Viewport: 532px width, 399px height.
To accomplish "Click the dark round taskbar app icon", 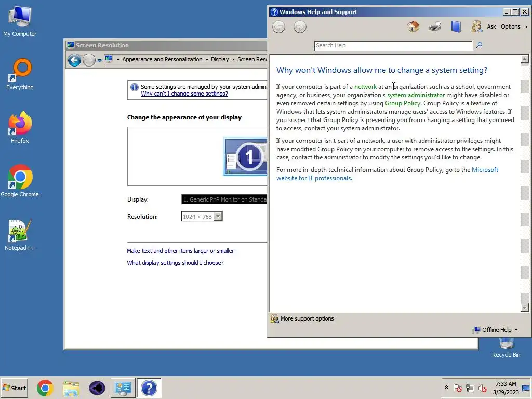I will 97,388.
